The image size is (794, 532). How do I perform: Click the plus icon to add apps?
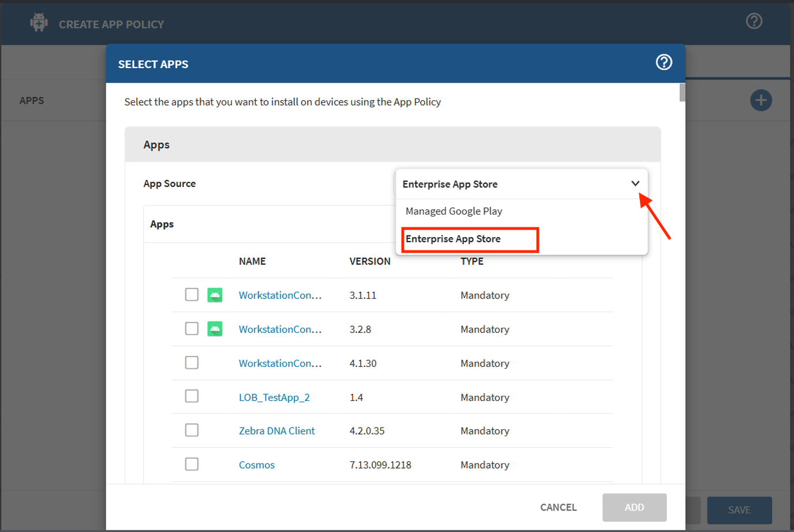pyautogui.click(x=761, y=100)
